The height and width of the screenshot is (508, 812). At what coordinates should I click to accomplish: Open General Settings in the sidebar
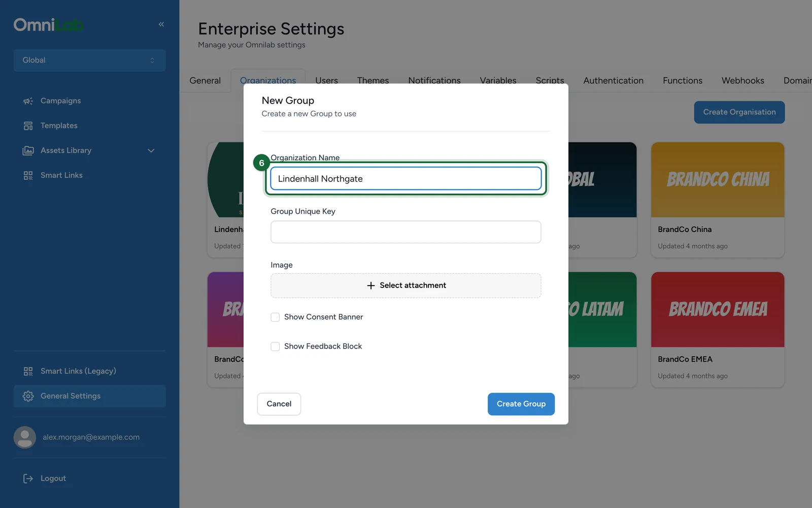pos(89,396)
